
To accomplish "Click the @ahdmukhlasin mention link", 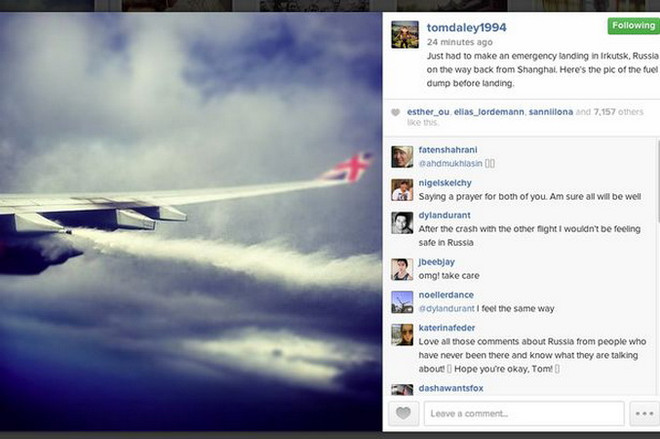I will 450,163.
